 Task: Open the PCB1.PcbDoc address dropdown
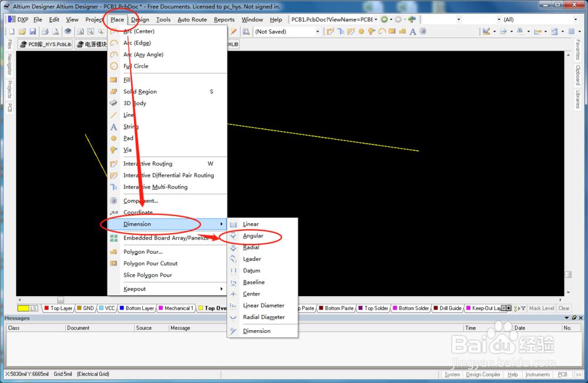(x=376, y=19)
